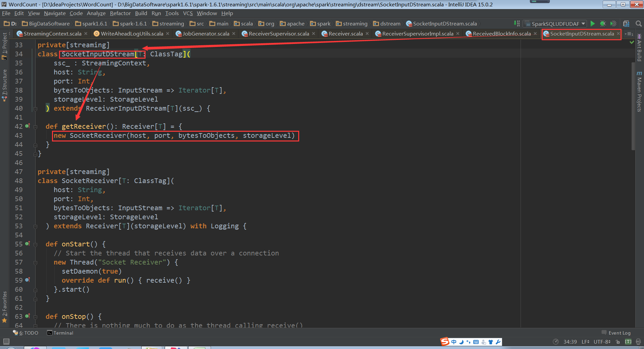Open the TODO tool window
644x349 pixels.
coord(26,333)
